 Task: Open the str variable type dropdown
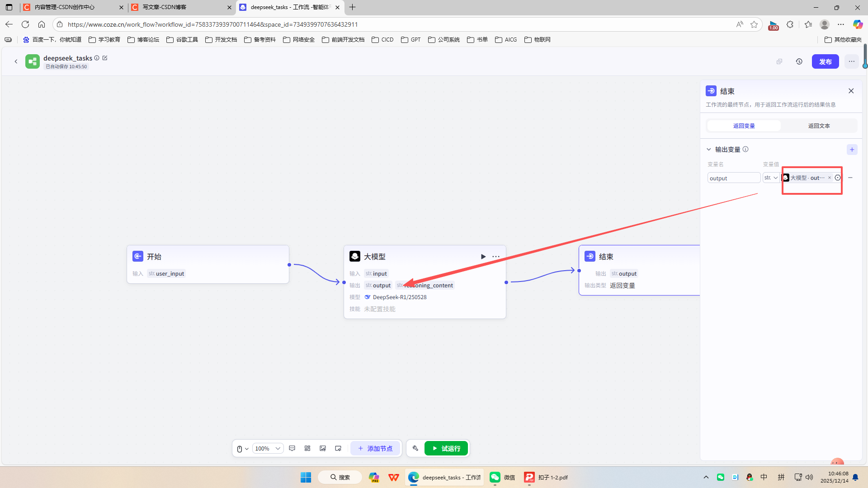pos(771,178)
